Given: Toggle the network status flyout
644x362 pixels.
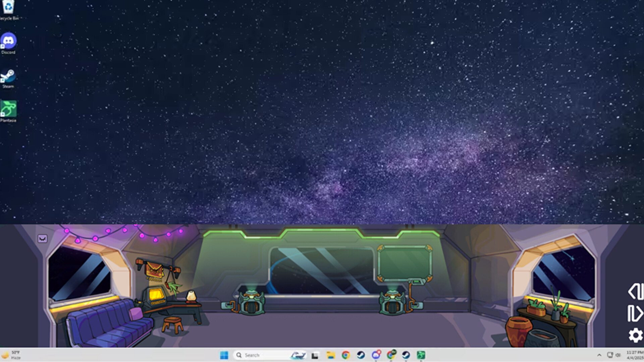Looking at the screenshot, I should tap(609, 355).
